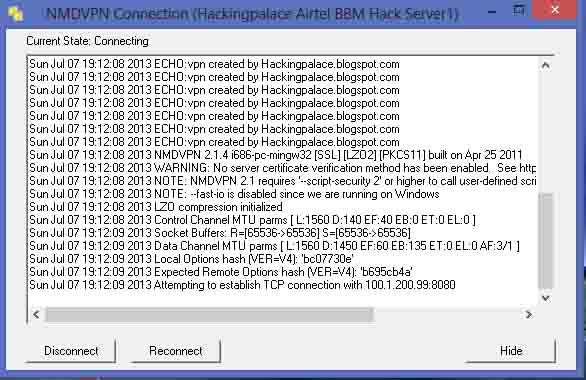Hide the NMDVPN connection window
The width and height of the screenshot is (586, 380).
click(x=511, y=351)
